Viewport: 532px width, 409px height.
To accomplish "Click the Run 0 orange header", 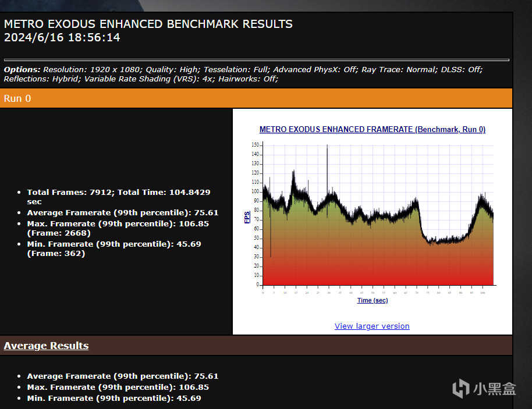I will (256, 98).
